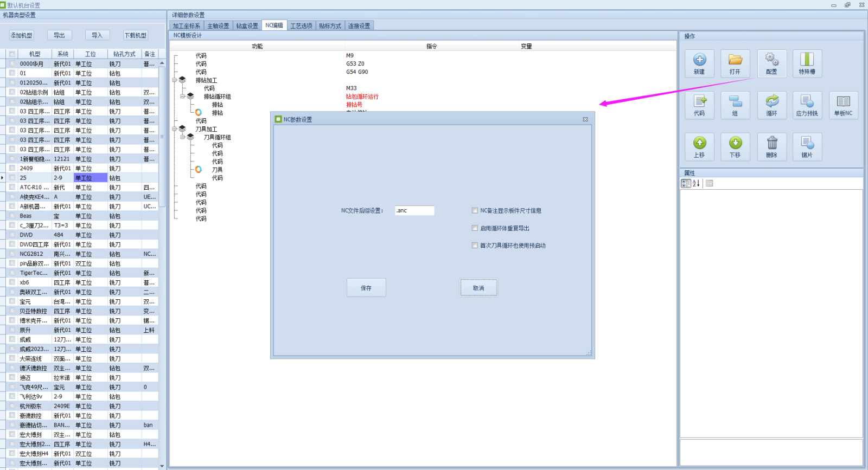868x470 pixels.
Task: Enable NC备注显示板件尺寸信息 checkbox
Action: tap(475, 210)
